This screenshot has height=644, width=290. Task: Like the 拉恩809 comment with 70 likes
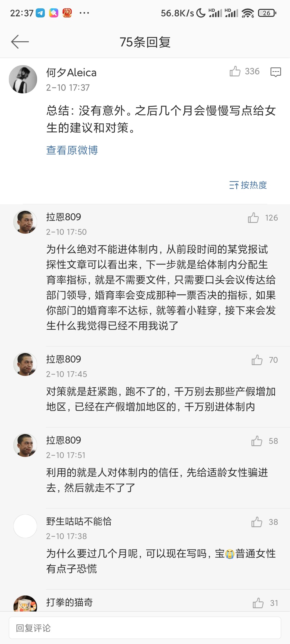coord(257,360)
